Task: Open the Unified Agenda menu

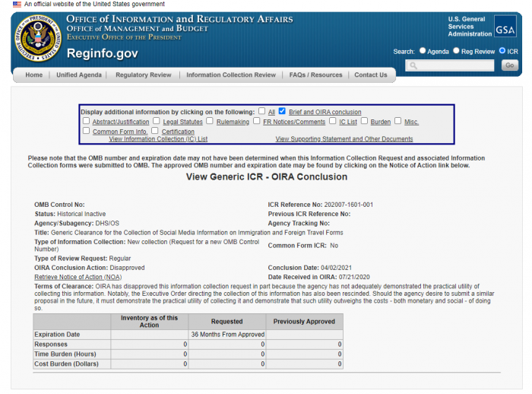Action: click(78, 75)
